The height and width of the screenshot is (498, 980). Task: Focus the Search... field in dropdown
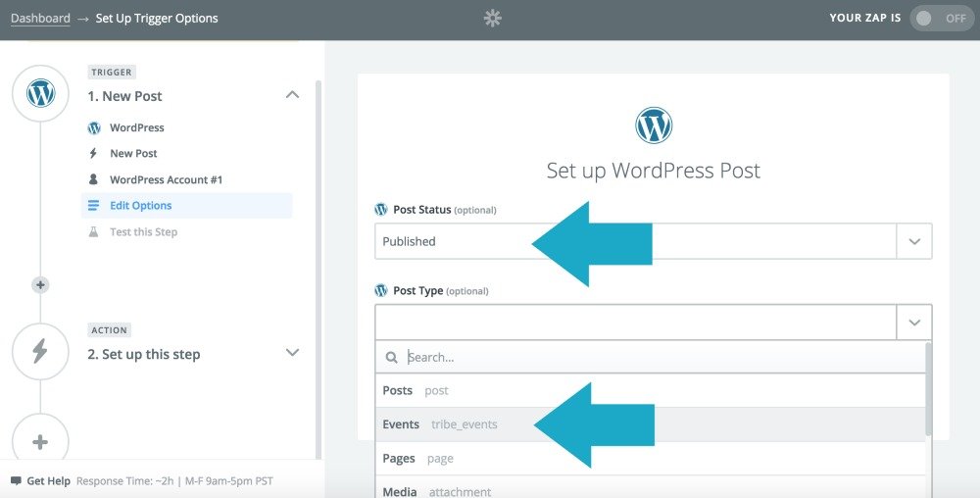pos(650,358)
